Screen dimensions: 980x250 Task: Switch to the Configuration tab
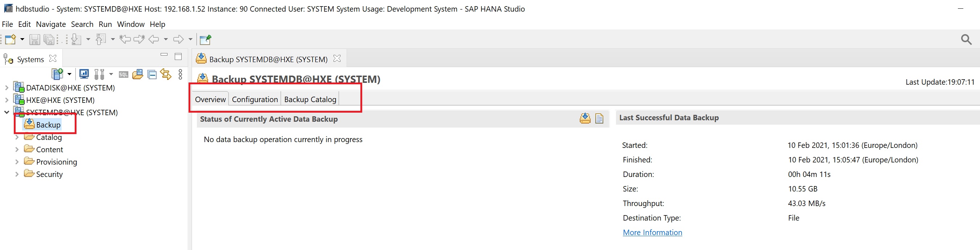[255, 100]
